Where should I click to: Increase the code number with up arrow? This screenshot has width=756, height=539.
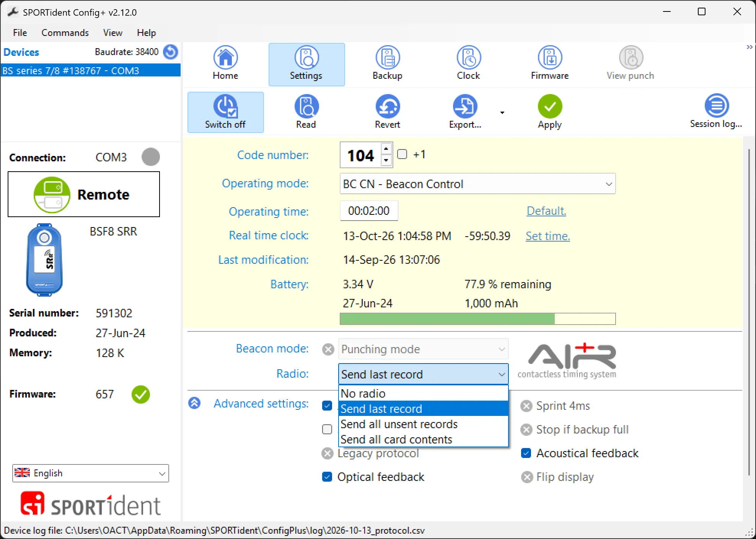386,149
